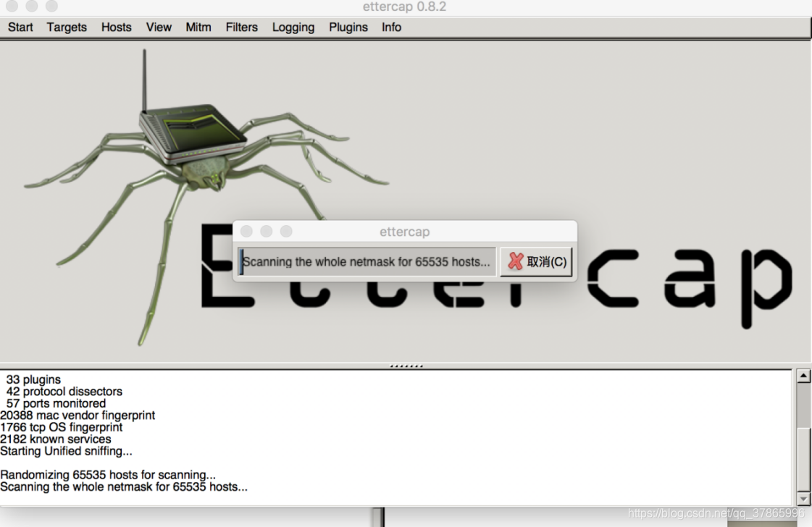Open the Mitm menu
Viewport: 812px width, 527px height.
coord(198,27)
